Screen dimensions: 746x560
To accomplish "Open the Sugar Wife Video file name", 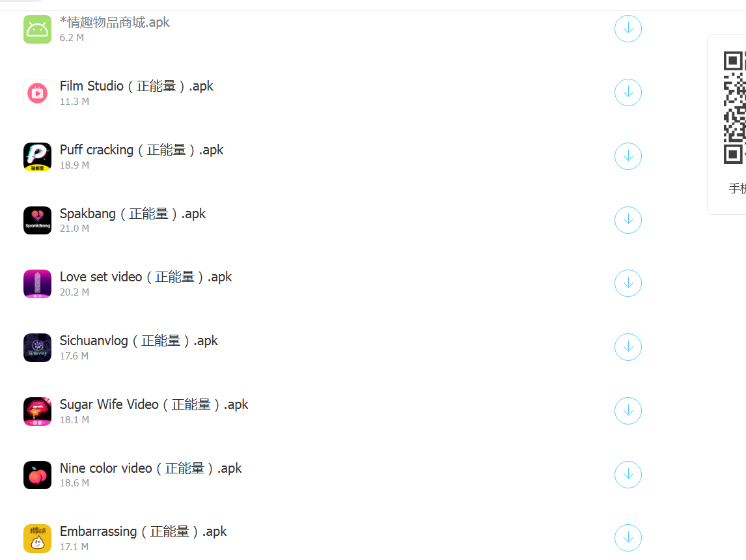I will pyautogui.click(x=154, y=404).
